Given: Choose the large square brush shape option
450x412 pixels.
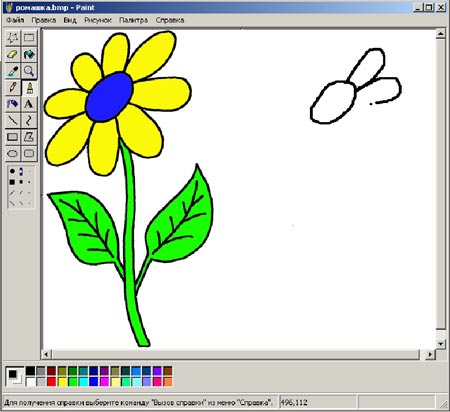Looking at the screenshot, I should coord(12,182).
